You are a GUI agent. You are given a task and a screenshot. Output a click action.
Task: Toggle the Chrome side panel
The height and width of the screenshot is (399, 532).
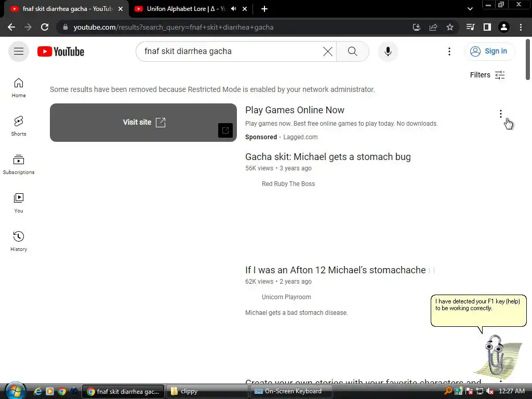coord(487,27)
